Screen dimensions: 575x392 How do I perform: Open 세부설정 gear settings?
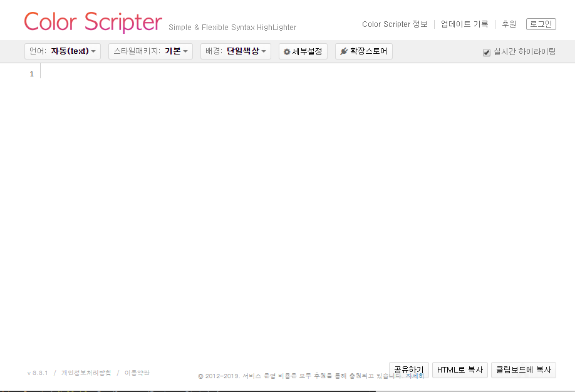pos(303,51)
